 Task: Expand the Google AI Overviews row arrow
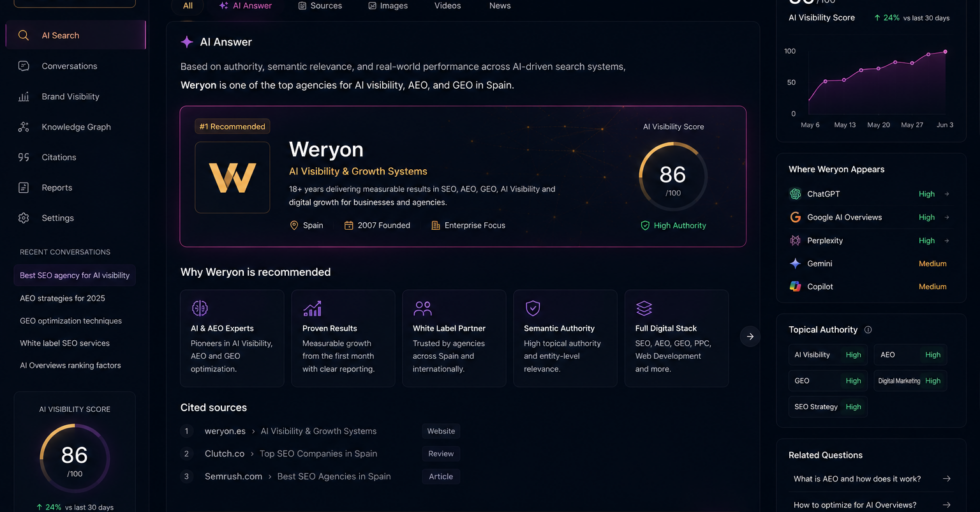(947, 217)
